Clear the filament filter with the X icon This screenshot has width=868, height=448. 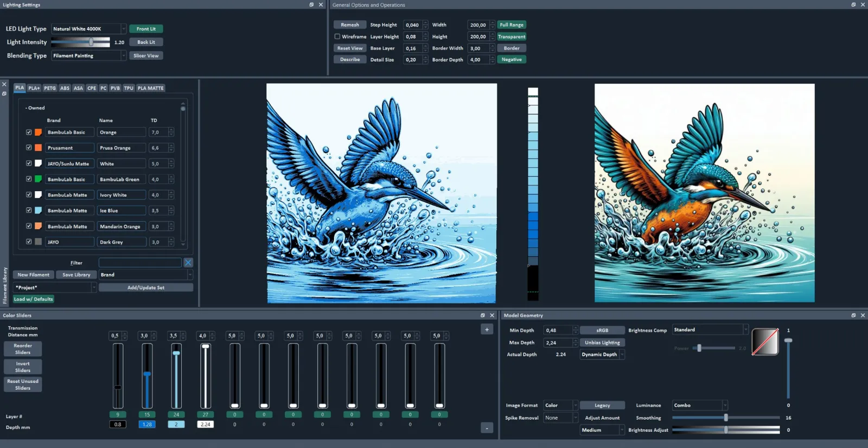[x=188, y=263]
